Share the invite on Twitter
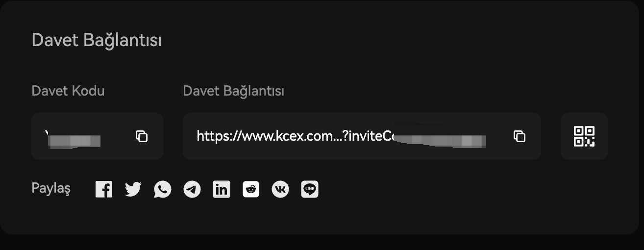 click(x=133, y=189)
